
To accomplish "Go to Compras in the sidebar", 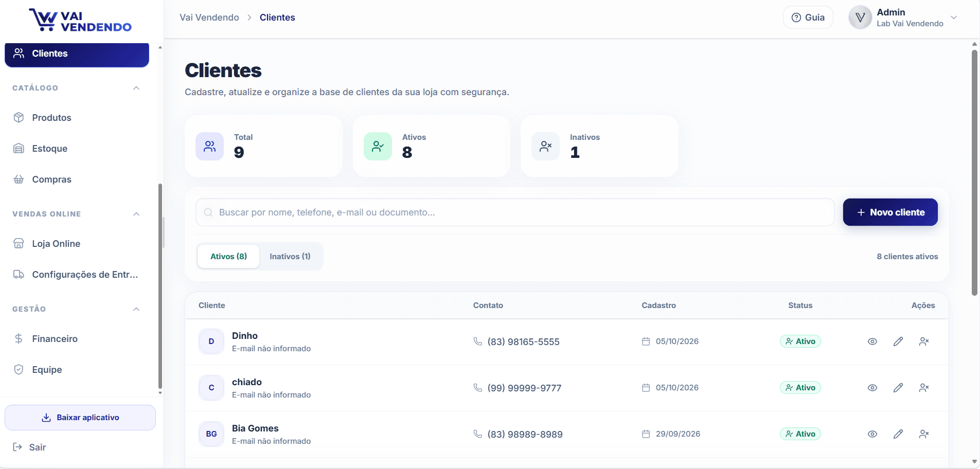I will [x=77, y=179].
